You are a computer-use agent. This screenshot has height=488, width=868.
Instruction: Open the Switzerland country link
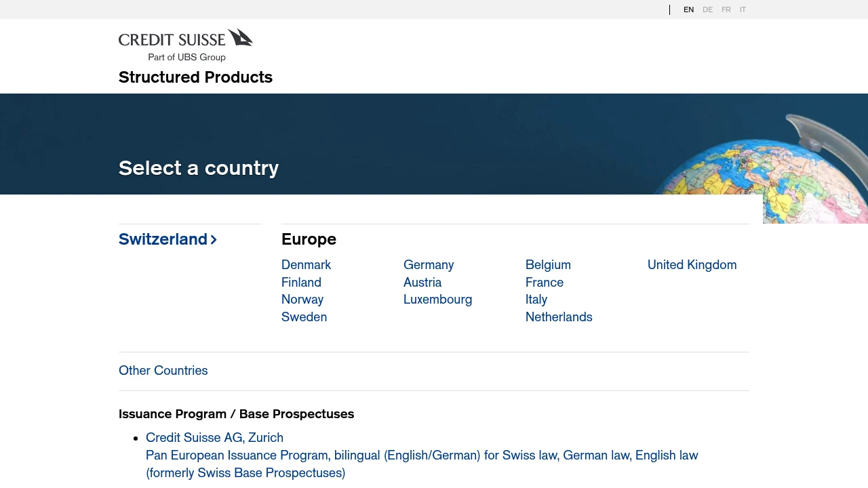(x=167, y=239)
